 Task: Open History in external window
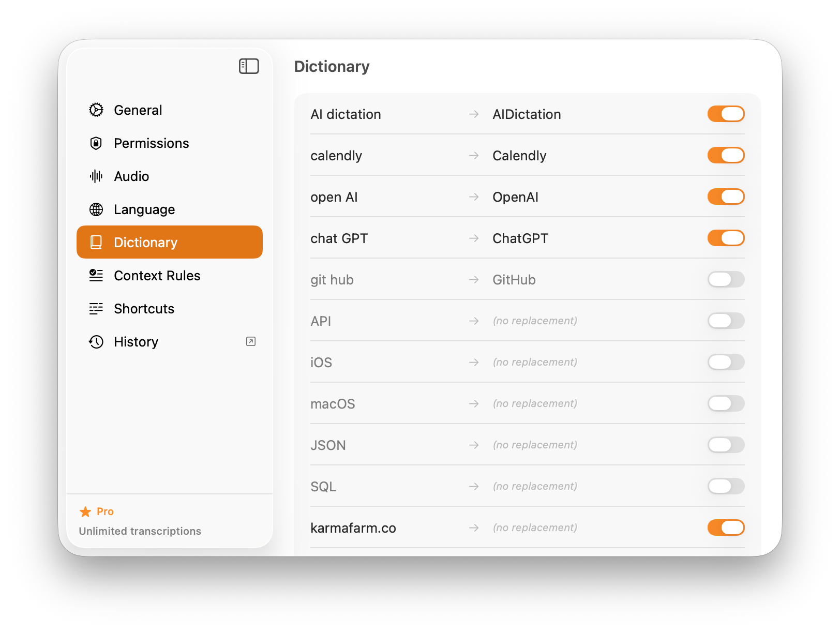click(250, 342)
